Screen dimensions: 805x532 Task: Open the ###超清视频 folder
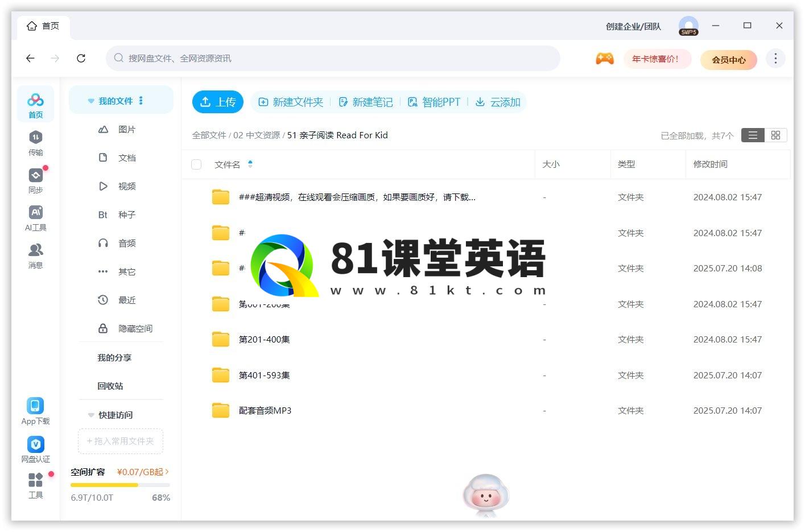coord(357,197)
